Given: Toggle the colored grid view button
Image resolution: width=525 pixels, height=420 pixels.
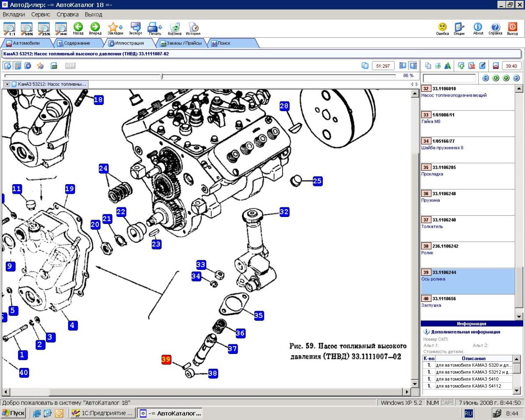Looking at the screenshot, I should point(18,66).
